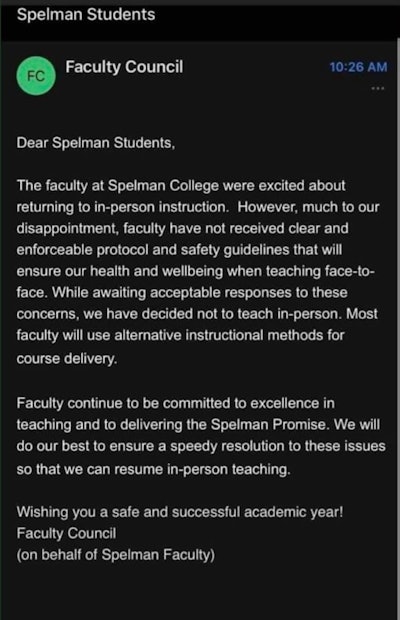Click the 'ensure our health and wellbeing' line
Screen dimensions: 400x620
coord(196,271)
